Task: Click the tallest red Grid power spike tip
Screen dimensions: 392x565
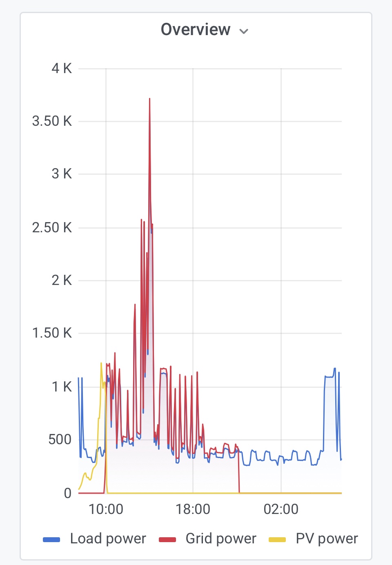Action: pos(150,99)
